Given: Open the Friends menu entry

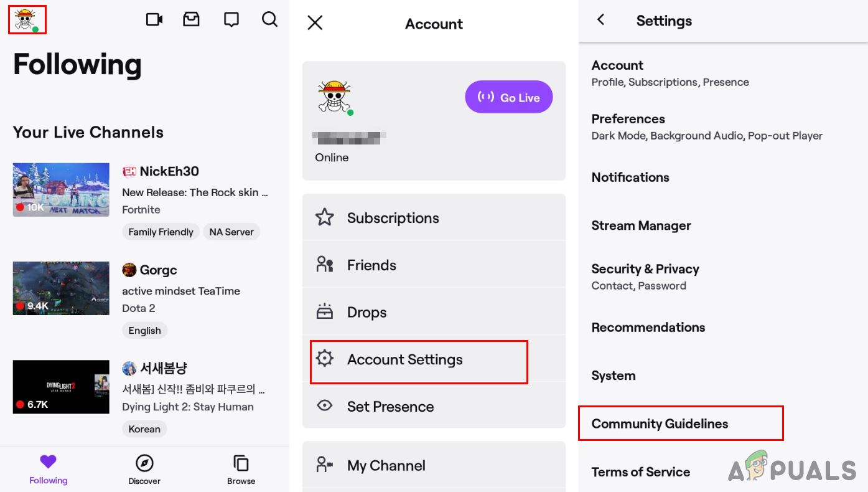Looking at the screenshot, I should [434, 265].
